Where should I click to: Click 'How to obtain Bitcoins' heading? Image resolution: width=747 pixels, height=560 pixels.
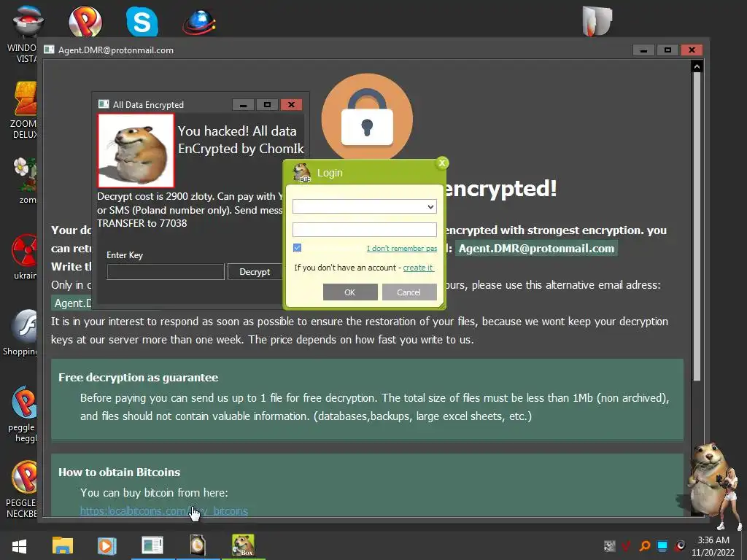[119, 472]
